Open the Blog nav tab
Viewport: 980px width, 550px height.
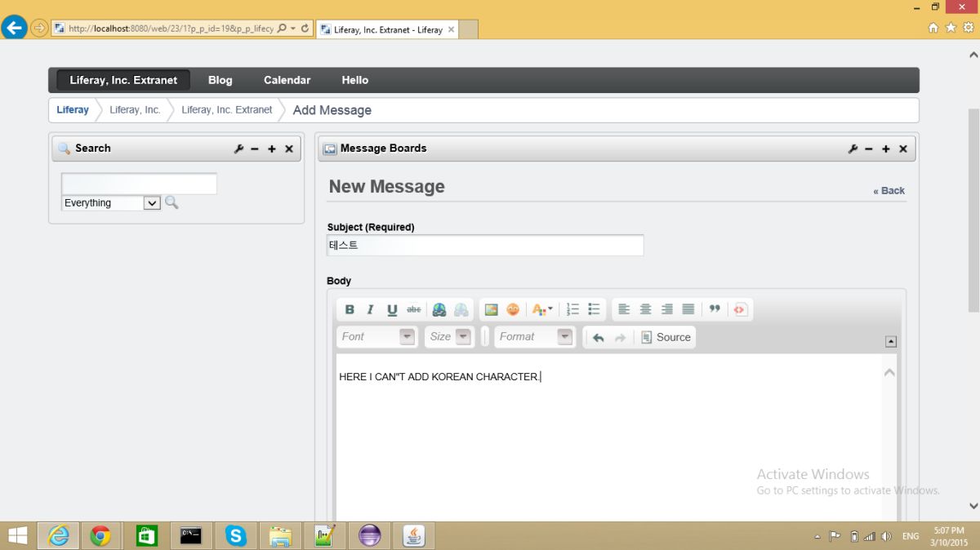(x=220, y=80)
